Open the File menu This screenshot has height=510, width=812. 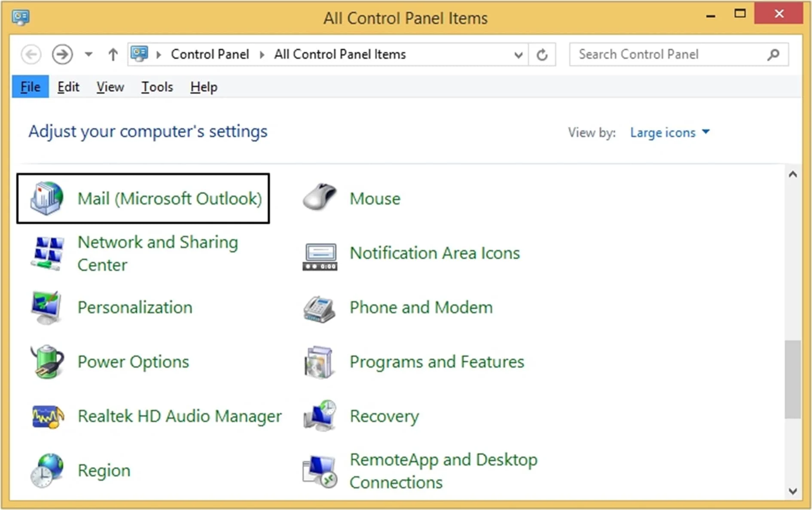31,87
